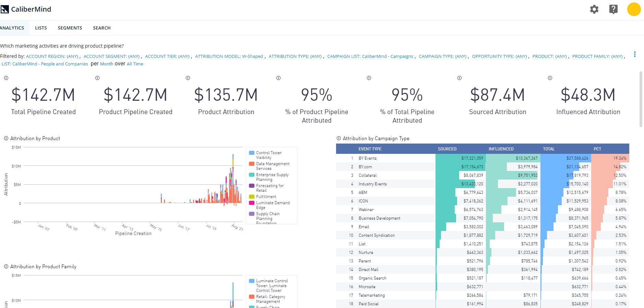The width and height of the screenshot is (644, 308).
Task: Click the tall Aug '21 chart bar
Action: click(233, 178)
